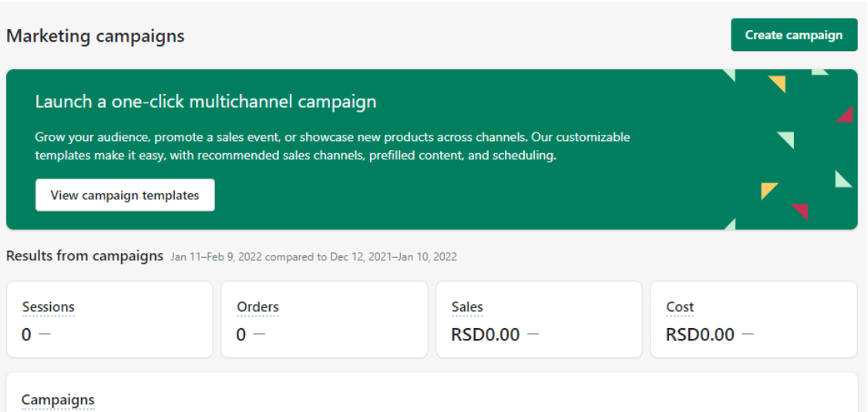Screen dimensions: 868x412
Task: Click the banner description about customizable templates
Action: tap(332, 146)
